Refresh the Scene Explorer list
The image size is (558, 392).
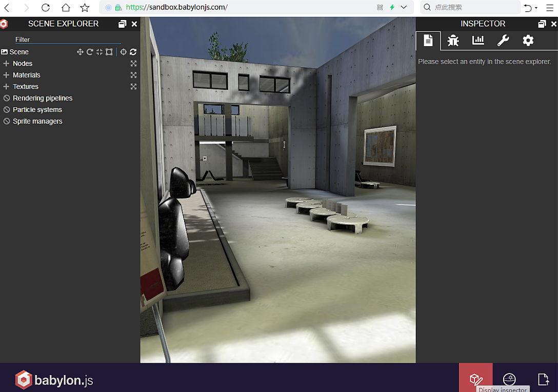(x=133, y=52)
